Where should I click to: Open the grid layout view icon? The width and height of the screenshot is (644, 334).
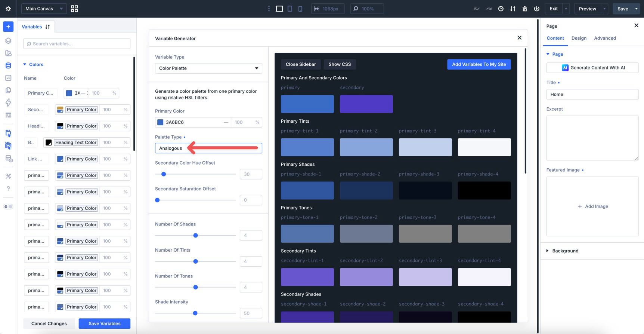[x=74, y=9]
